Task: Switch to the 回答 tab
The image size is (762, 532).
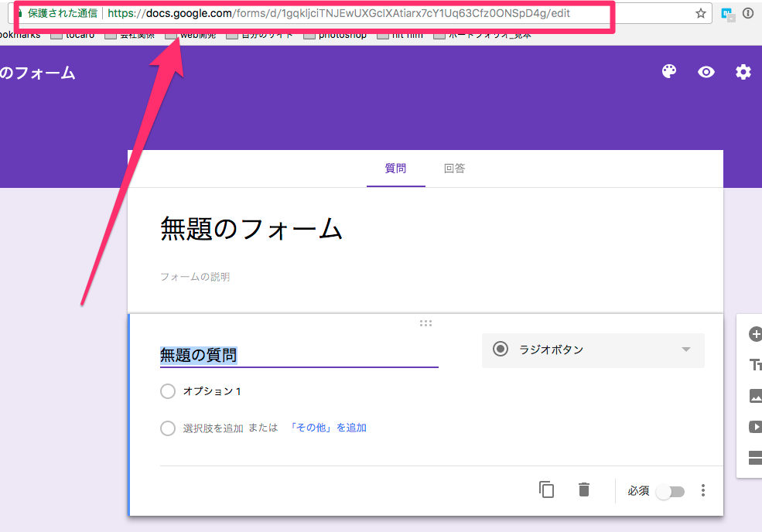Action: click(x=454, y=169)
